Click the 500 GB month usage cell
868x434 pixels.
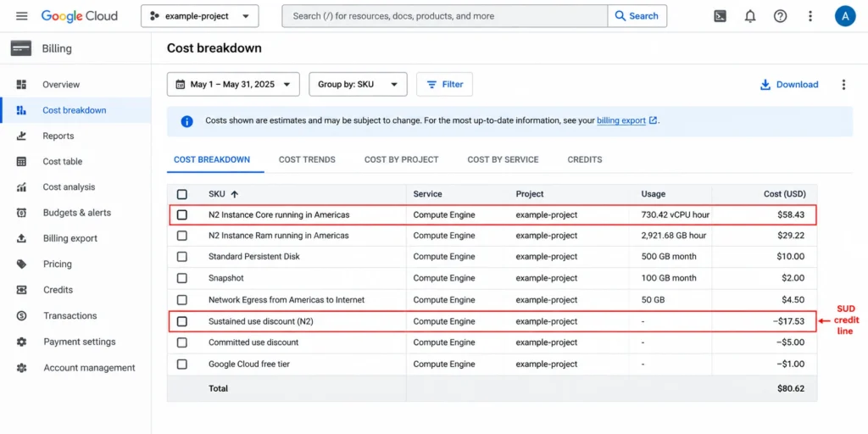(x=669, y=257)
